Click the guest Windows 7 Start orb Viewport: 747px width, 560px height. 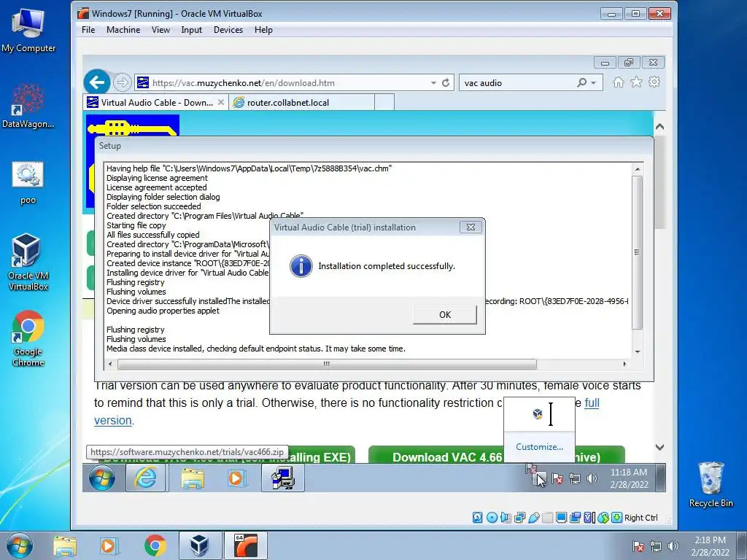click(x=101, y=478)
